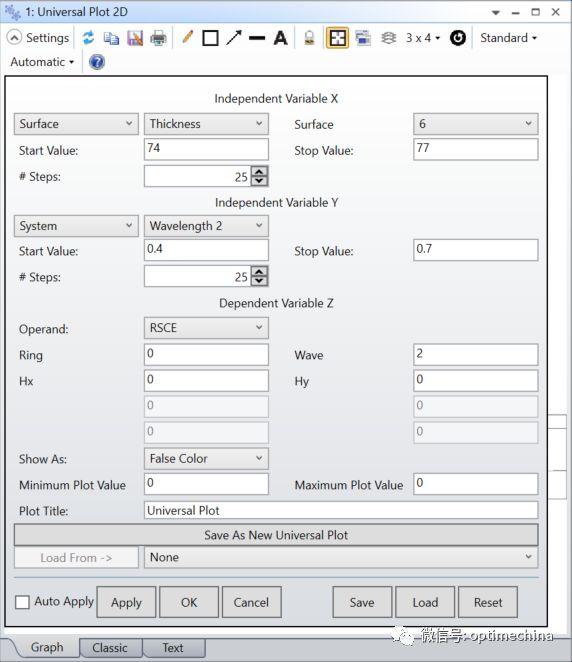Click the Y variable # Steps field

[198, 277]
